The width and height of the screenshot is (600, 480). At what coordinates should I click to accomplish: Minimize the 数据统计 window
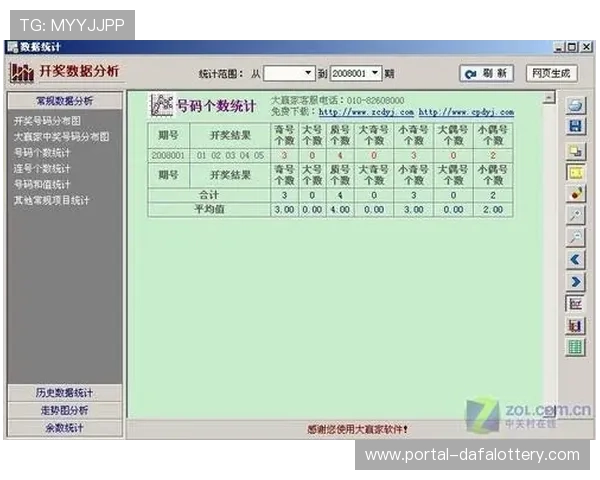click(x=559, y=47)
